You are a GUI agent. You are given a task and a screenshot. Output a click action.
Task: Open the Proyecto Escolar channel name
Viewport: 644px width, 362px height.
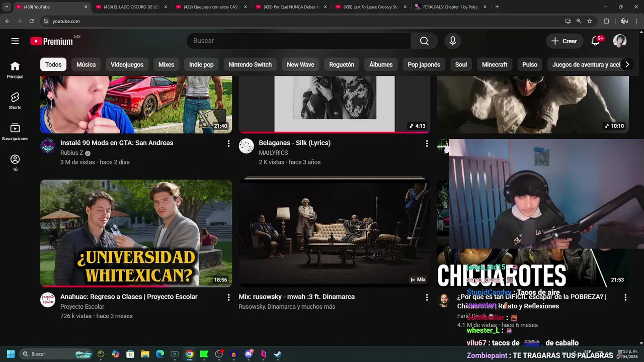click(83, 307)
